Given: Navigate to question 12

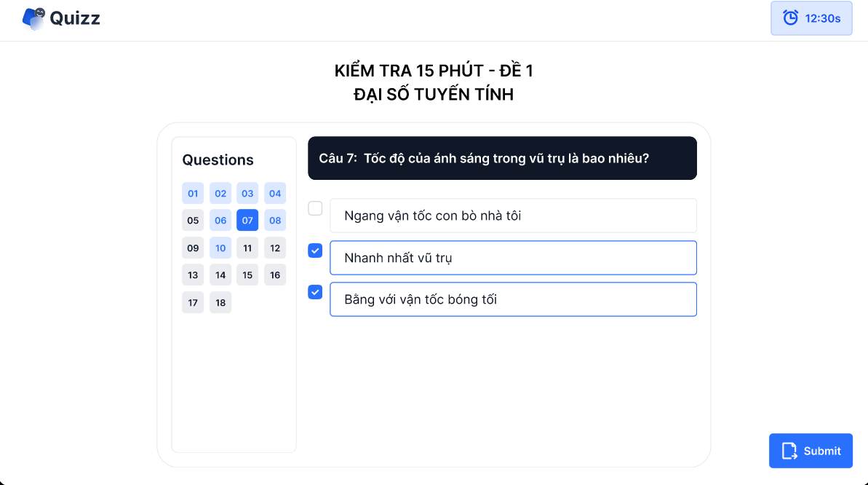Looking at the screenshot, I should point(275,248).
